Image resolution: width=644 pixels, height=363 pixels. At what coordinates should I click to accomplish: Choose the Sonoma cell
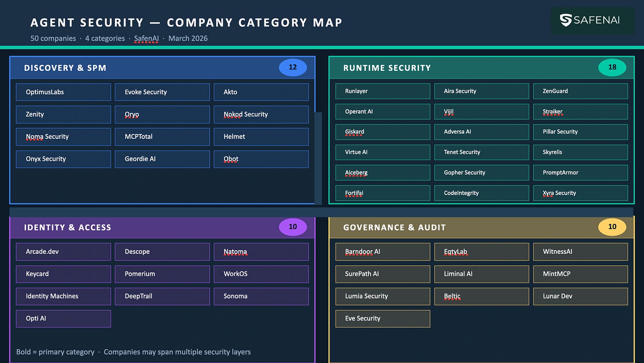point(261,296)
